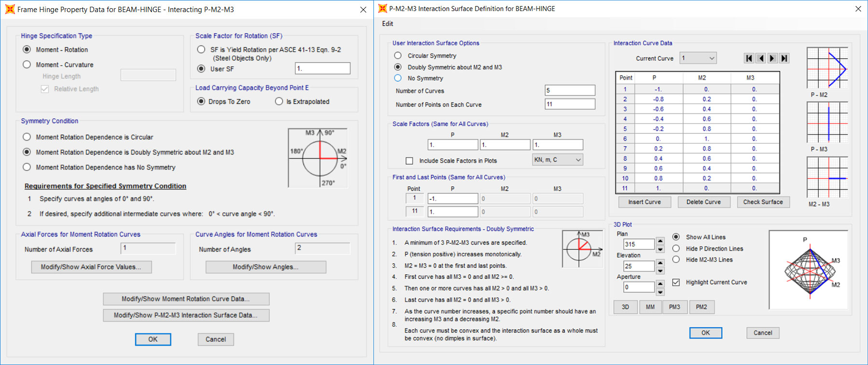Image resolution: width=868 pixels, height=365 pixels.
Task: Choose Is Extrapolated beyond Point E
Action: pos(279,101)
